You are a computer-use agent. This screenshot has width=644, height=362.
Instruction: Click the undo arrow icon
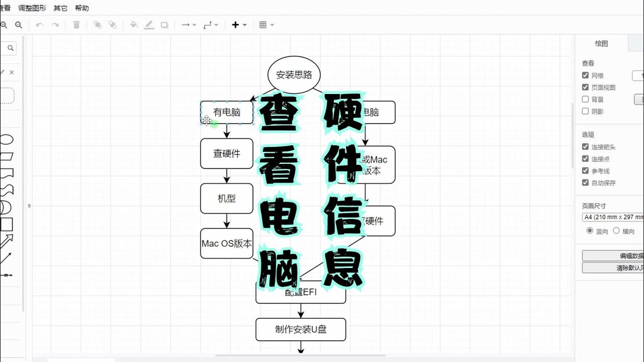point(40,25)
